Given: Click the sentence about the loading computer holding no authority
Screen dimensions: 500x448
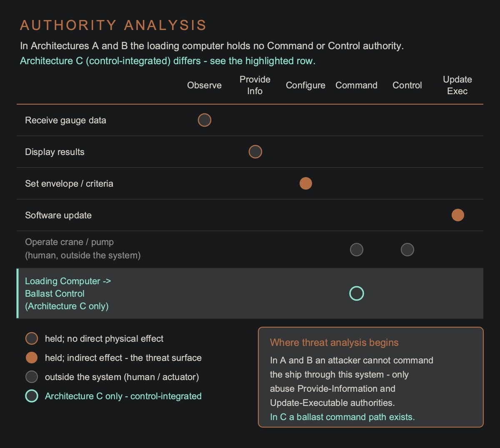Looking at the screenshot, I should pos(212,46).
